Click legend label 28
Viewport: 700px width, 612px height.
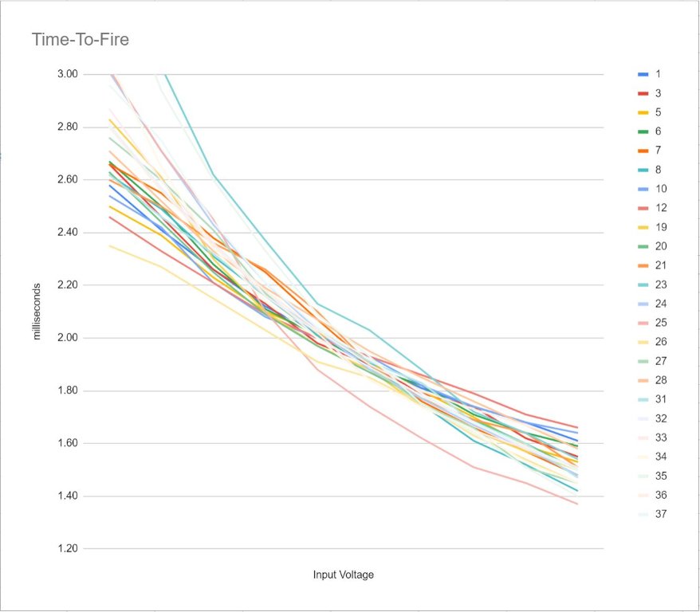[661, 380]
